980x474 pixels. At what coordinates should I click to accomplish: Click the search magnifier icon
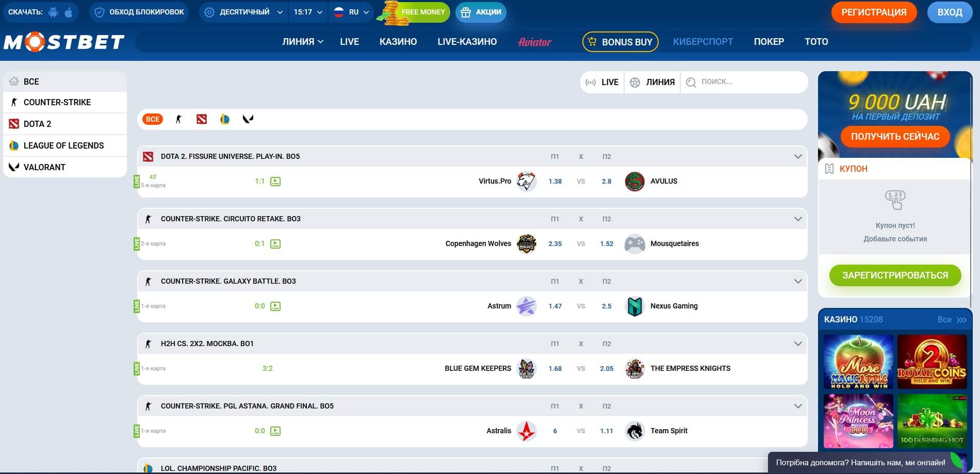point(691,83)
